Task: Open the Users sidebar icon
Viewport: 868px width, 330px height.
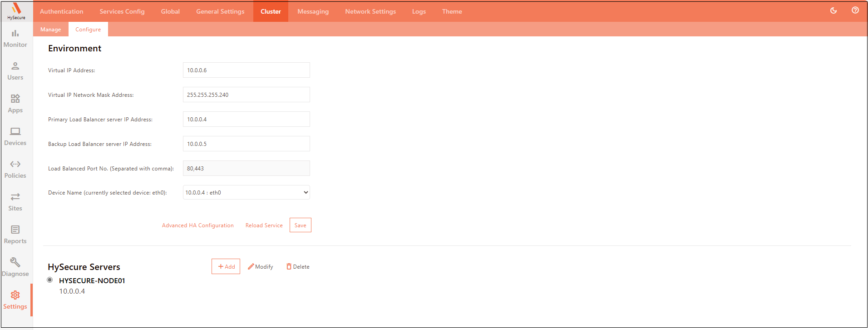Action: (x=15, y=71)
